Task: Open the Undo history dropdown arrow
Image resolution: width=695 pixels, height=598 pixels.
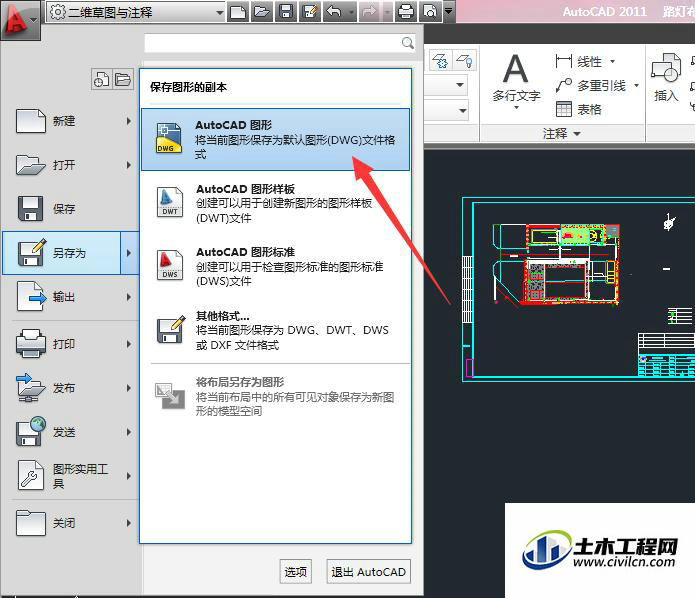Action: click(351, 12)
